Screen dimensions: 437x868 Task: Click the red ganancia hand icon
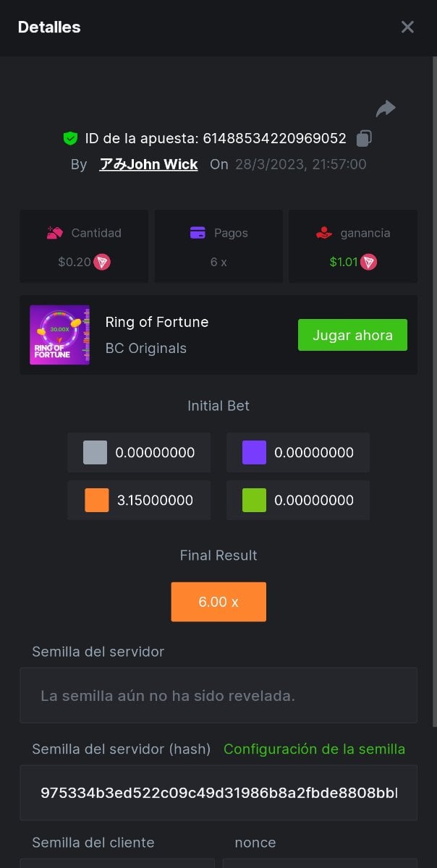tap(324, 233)
